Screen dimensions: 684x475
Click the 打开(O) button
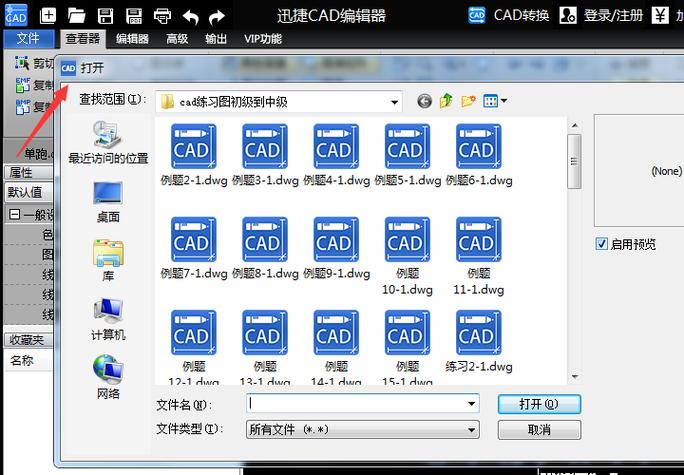(538, 404)
